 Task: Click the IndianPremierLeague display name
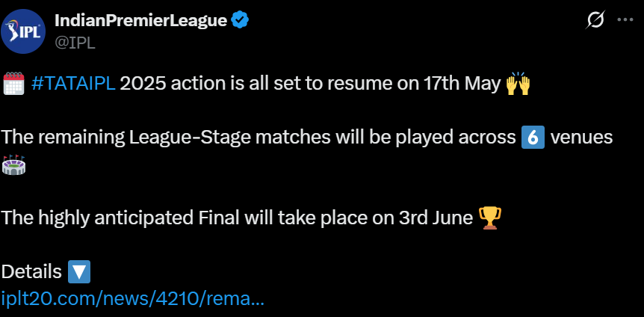[x=141, y=20]
